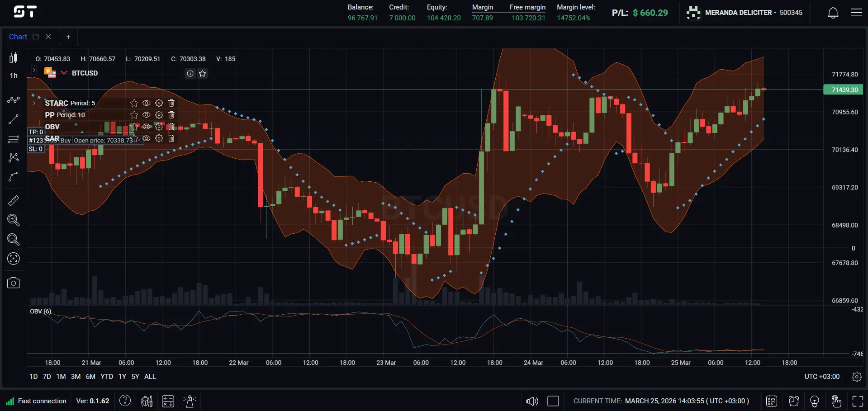Click the zoom-in magnifier tool
The width and height of the screenshot is (868, 411).
pyautogui.click(x=13, y=220)
